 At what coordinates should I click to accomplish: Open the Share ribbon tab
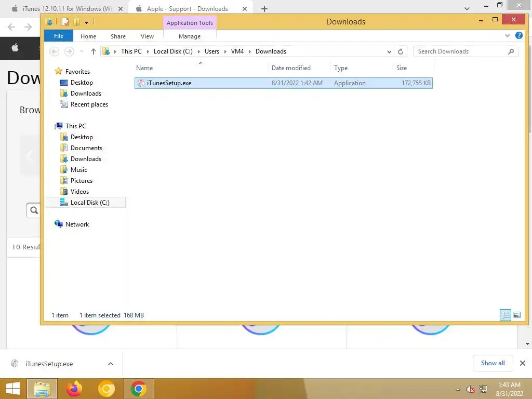point(118,36)
